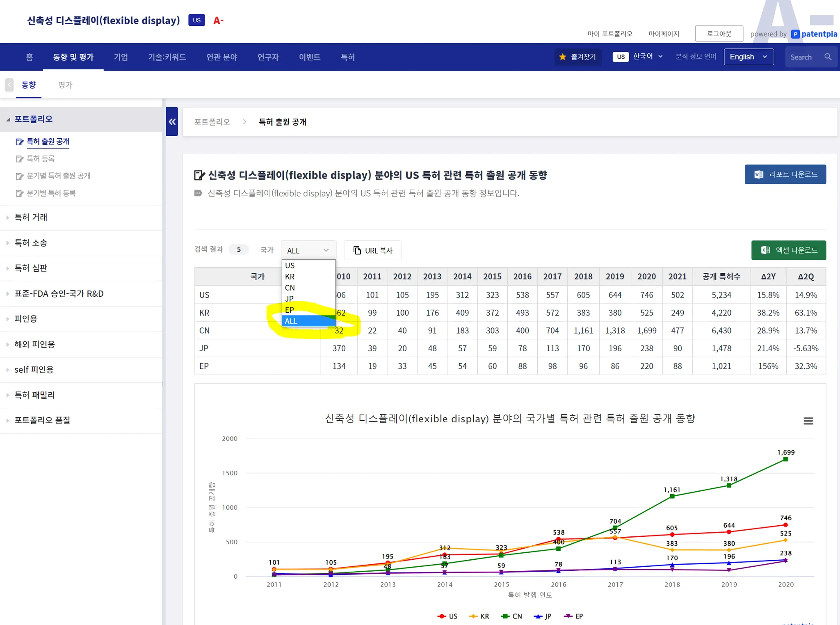840x625 pixels.
Task: Collapse sidebar with double-chevron icon
Action: click(x=172, y=121)
